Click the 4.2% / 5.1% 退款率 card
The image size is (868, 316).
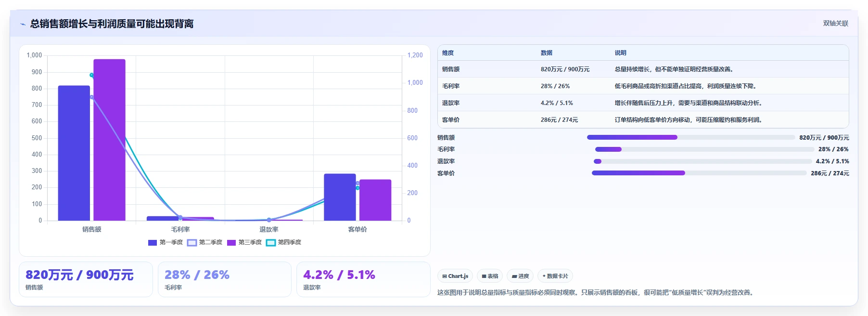pos(363,279)
